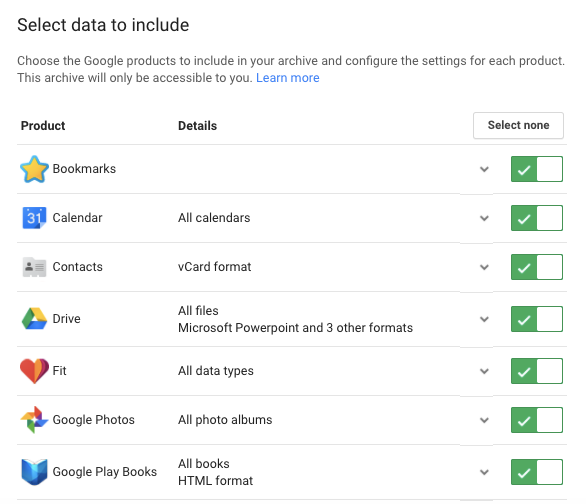Click the Google Photos pinwheel icon
Viewport: 586px width, 504px height.
tap(34, 420)
